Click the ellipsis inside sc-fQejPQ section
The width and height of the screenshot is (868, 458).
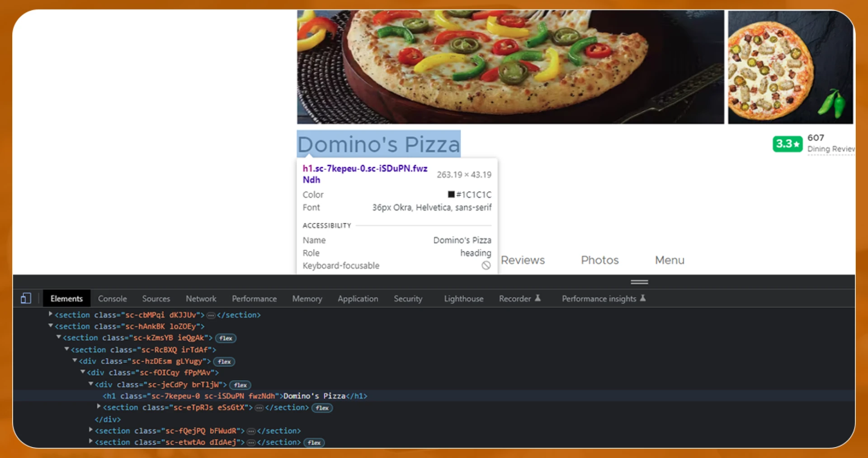coord(250,431)
